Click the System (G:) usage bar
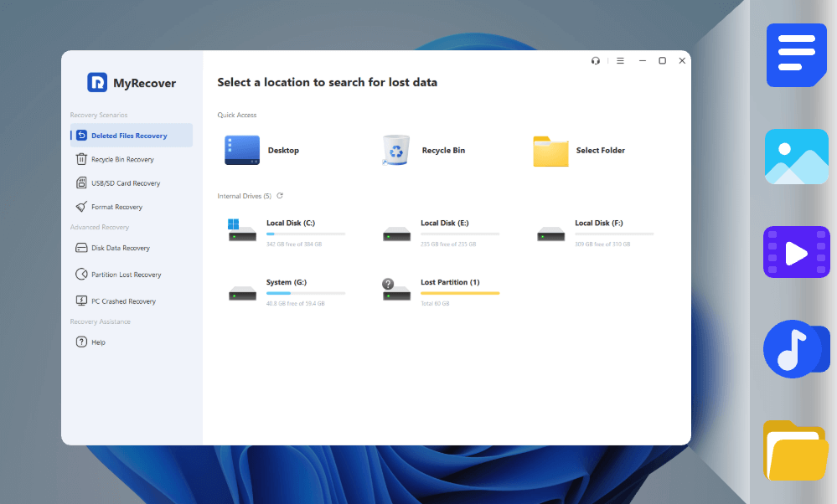 point(306,293)
